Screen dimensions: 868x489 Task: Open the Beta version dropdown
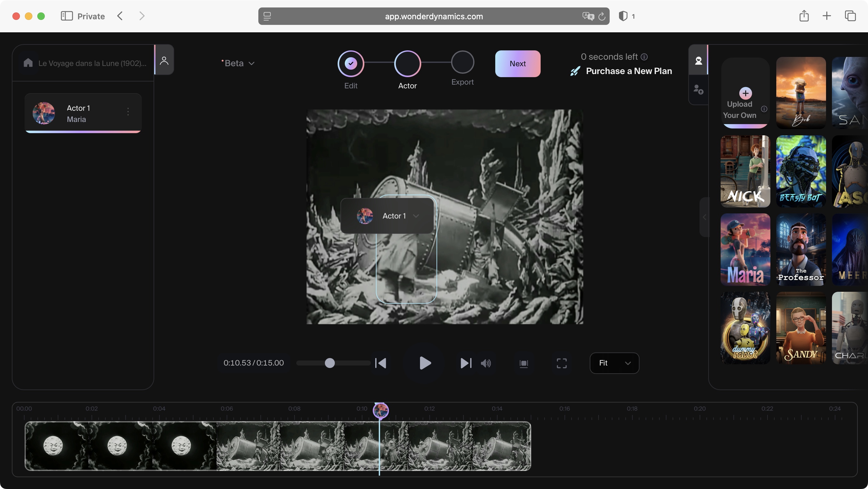pyautogui.click(x=238, y=63)
